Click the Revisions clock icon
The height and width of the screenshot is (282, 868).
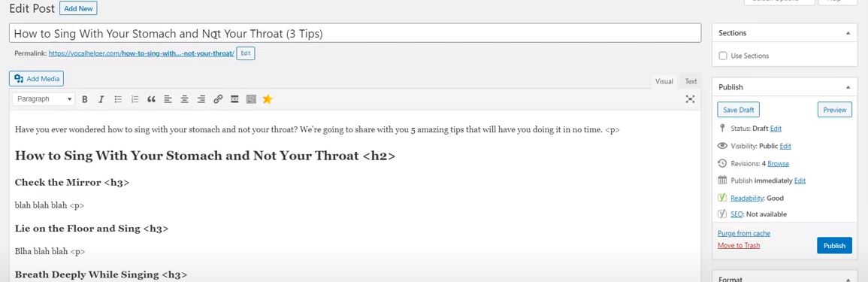pyautogui.click(x=722, y=163)
